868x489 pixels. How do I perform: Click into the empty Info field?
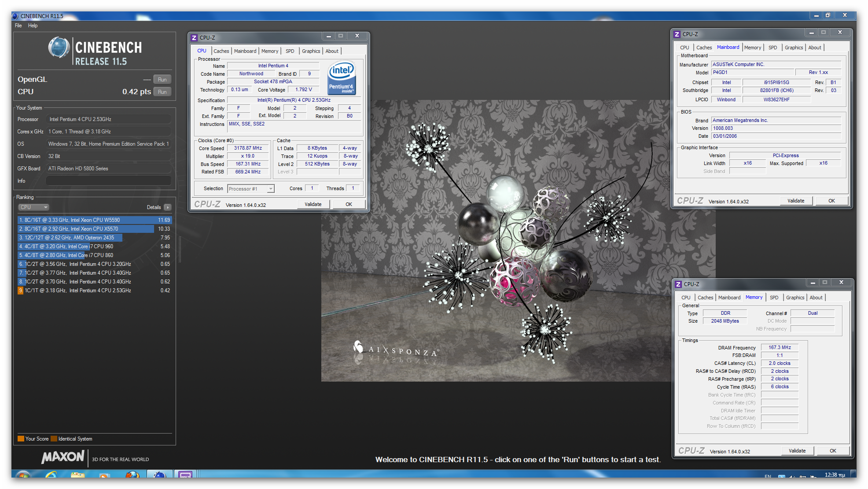coord(109,181)
